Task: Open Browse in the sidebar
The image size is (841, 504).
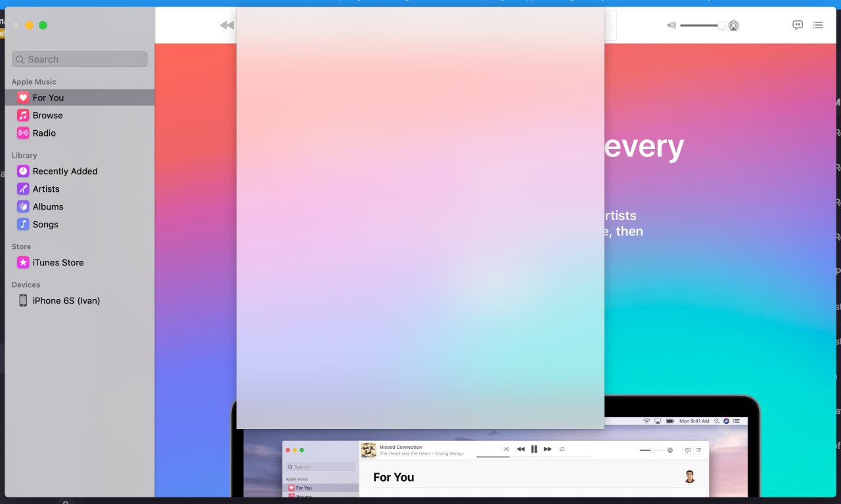Action: coord(80,115)
